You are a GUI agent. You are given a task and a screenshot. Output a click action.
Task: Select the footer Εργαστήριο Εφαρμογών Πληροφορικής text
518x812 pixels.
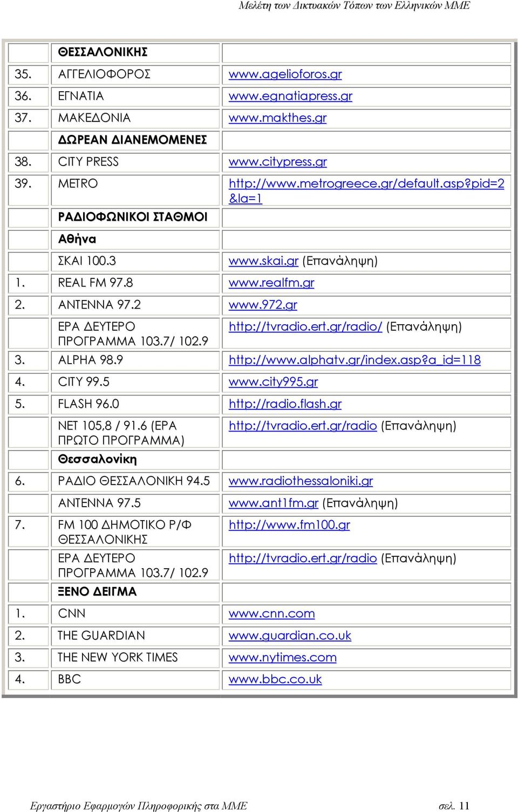[139, 806]
